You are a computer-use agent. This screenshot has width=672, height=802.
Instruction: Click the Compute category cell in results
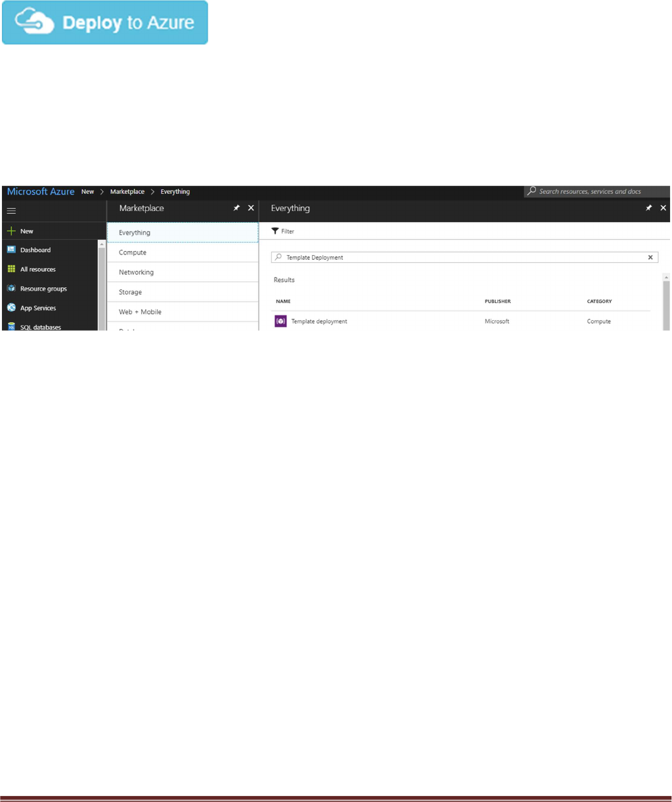pyautogui.click(x=599, y=321)
